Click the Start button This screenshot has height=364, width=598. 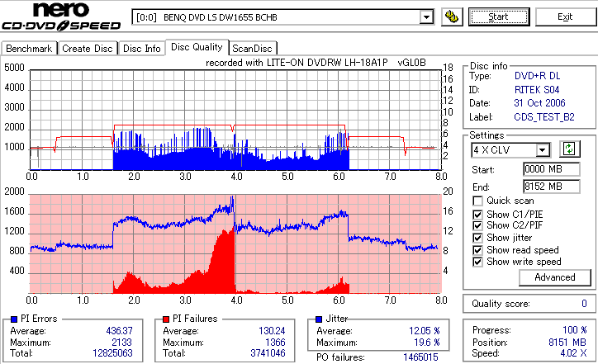click(499, 17)
